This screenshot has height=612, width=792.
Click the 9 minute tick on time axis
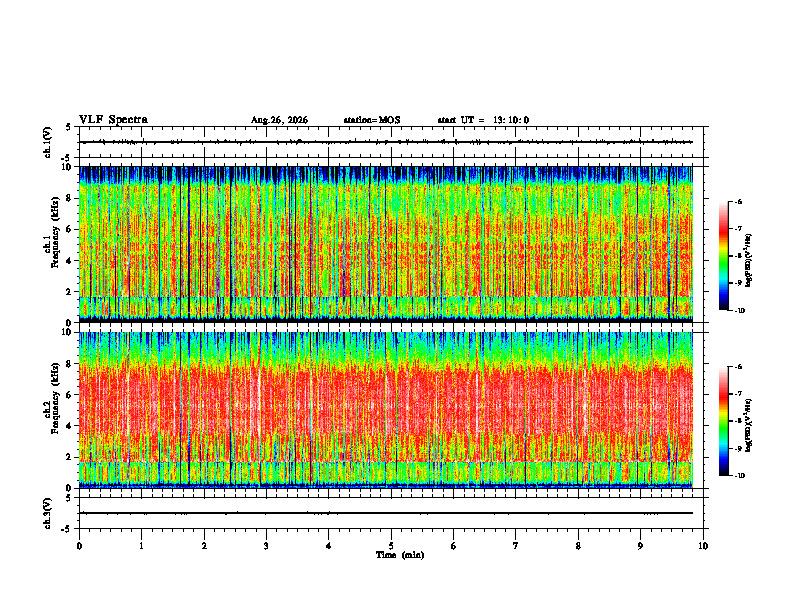(640, 546)
